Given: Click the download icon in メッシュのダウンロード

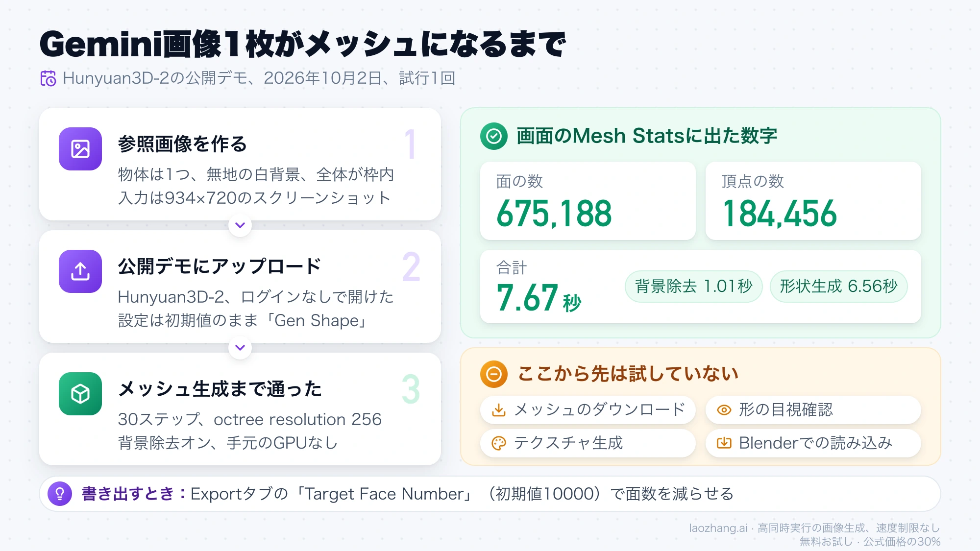Looking at the screenshot, I should 499,410.
